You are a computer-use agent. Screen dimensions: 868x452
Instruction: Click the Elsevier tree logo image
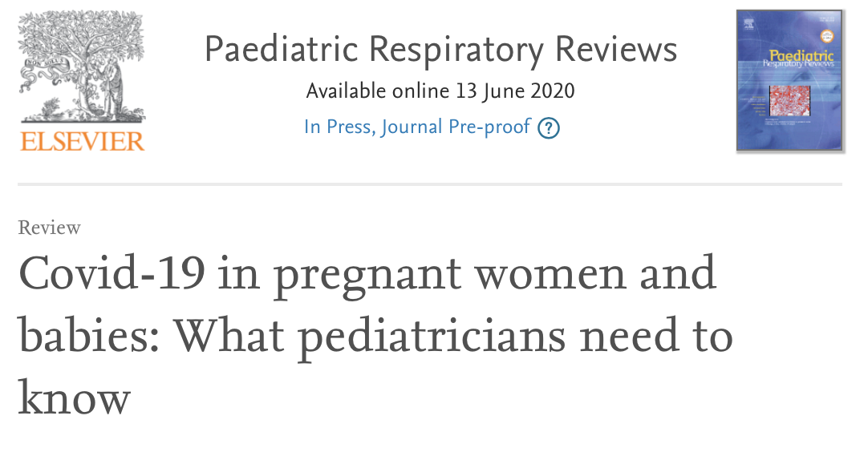click(x=82, y=67)
